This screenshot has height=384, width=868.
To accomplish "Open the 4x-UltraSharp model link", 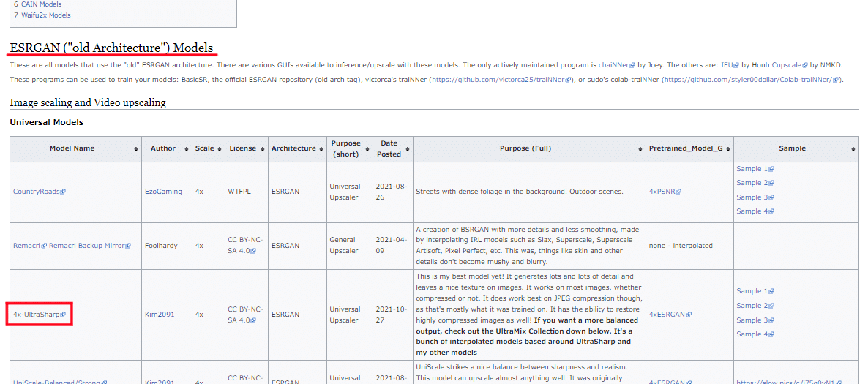I will point(40,315).
